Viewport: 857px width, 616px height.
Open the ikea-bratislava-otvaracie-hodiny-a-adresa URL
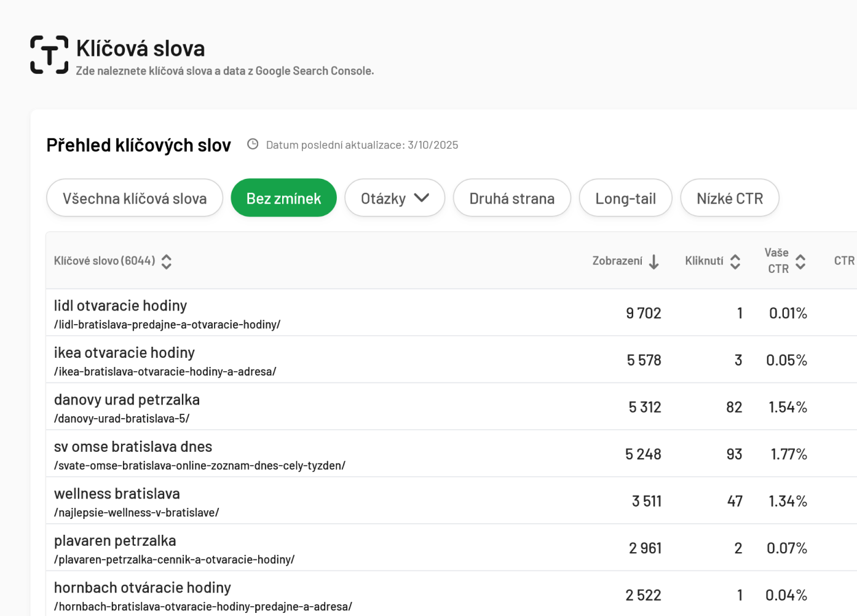coord(165,371)
